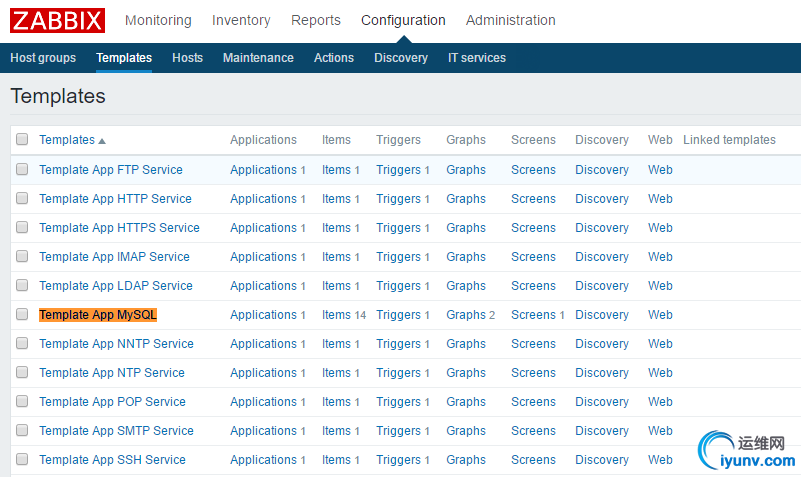
Task: Open Template App POP Service link
Action: point(112,402)
